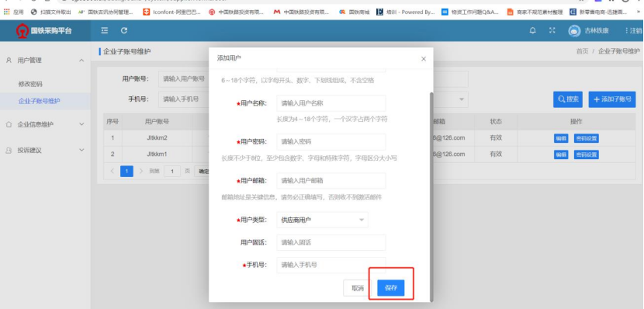The height and width of the screenshot is (309, 644).
Task: Open Iconfont-阿里巴巴 bookmark
Action: point(171,12)
